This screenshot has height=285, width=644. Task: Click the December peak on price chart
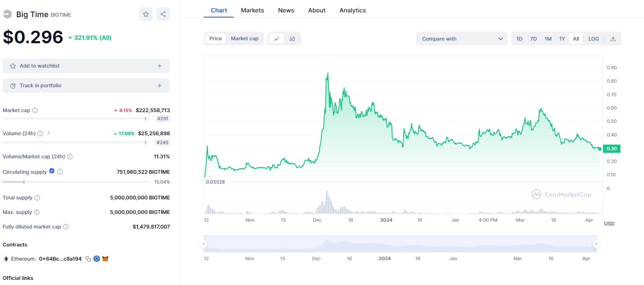pos(328,74)
